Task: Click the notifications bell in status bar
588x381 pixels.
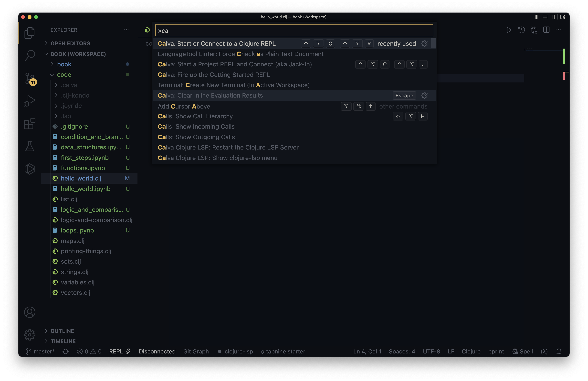Action: tap(559, 351)
